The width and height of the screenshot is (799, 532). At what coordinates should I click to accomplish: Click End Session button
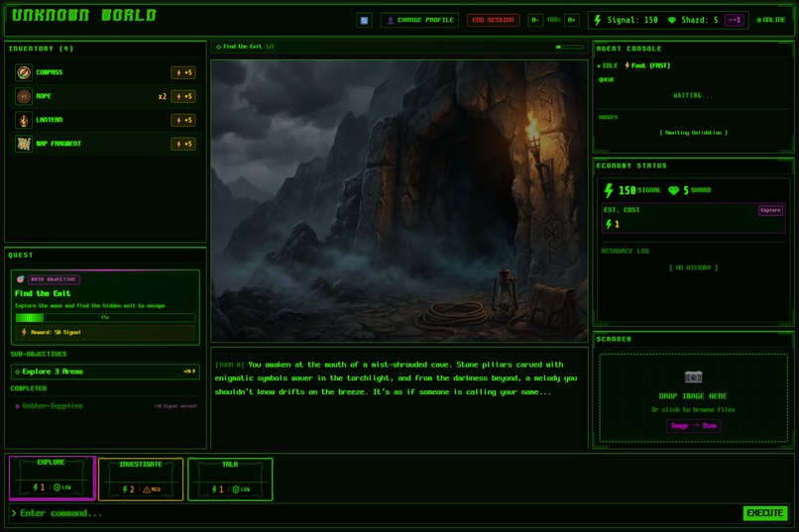pos(493,21)
